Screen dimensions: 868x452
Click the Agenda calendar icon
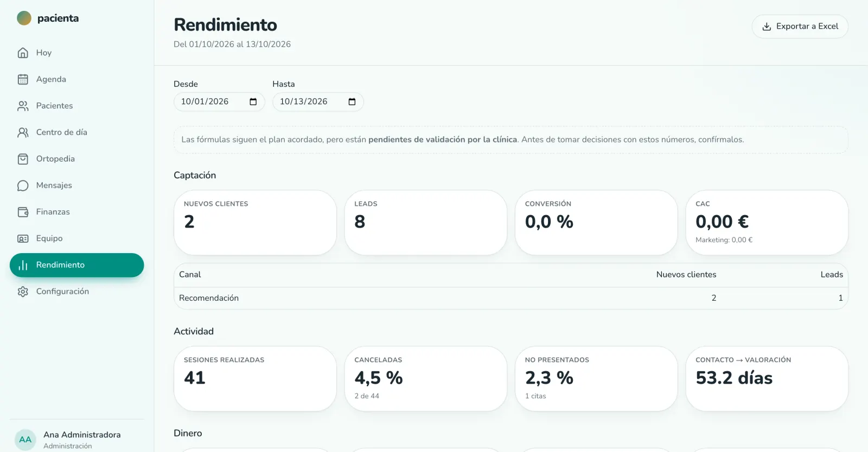point(23,79)
